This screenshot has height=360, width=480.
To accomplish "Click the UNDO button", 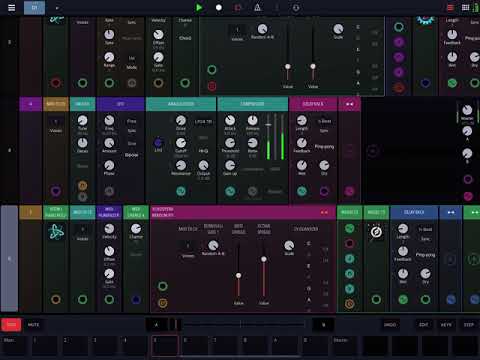I will [390, 325].
